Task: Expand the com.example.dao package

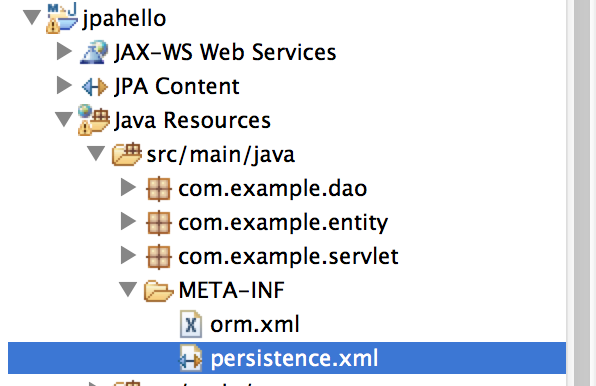Action: (x=128, y=187)
